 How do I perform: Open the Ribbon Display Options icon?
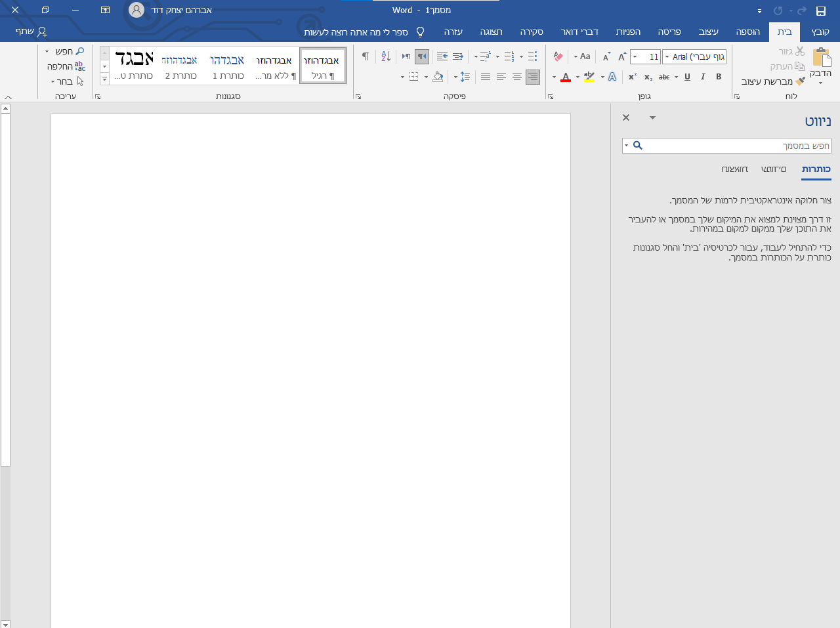click(105, 10)
